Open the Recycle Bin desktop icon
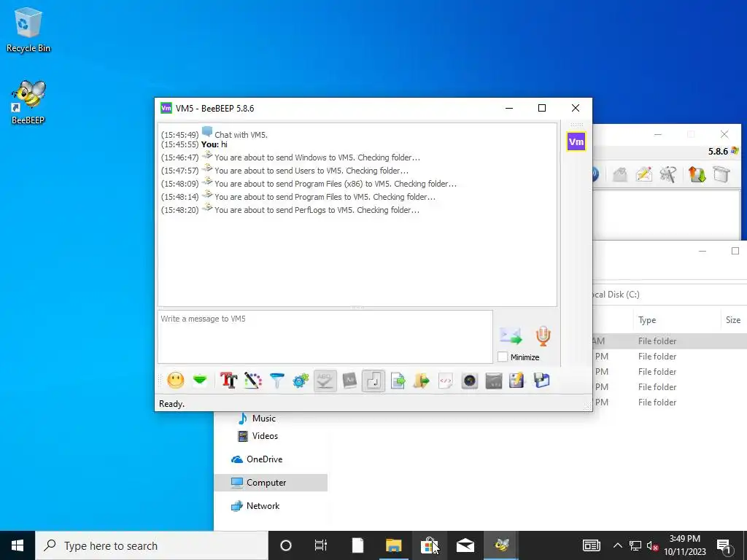747x560 pixels. 28,29
